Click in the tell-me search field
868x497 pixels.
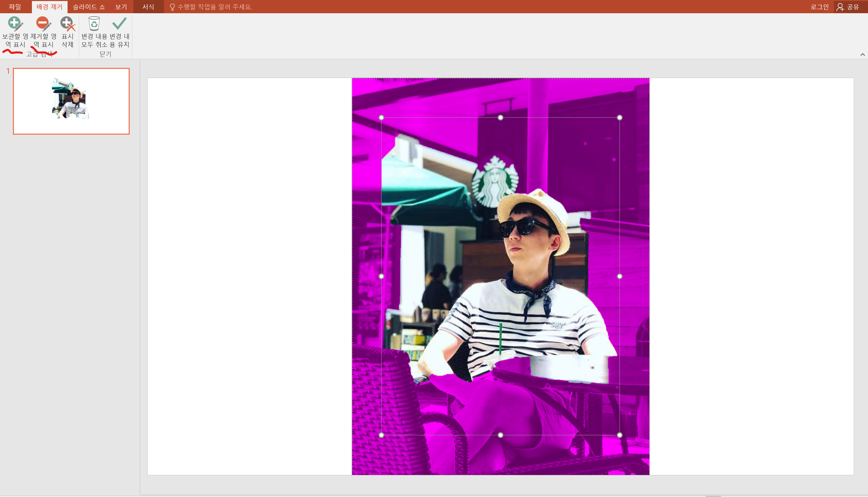coord(215,7)
